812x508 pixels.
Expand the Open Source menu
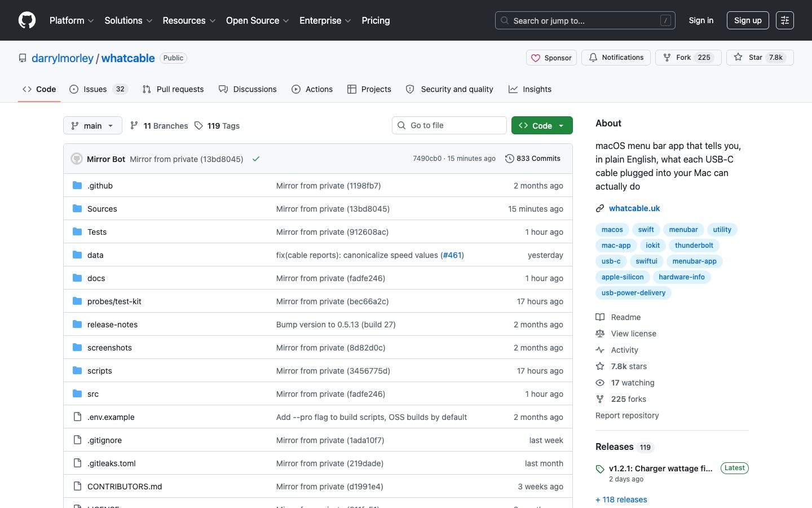[258, 20]
